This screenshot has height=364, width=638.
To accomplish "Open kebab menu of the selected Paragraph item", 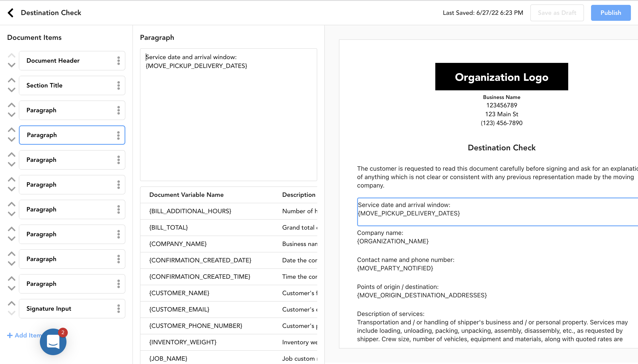I will point(119,135).
